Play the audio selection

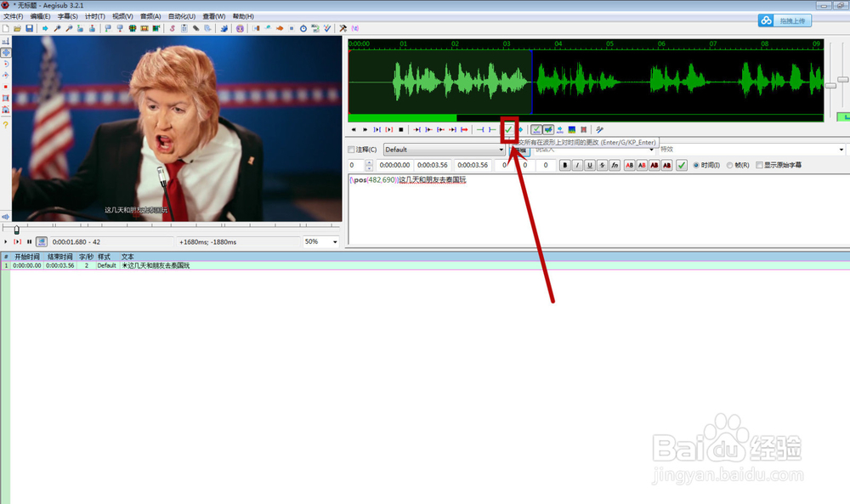tap(377, 129)
